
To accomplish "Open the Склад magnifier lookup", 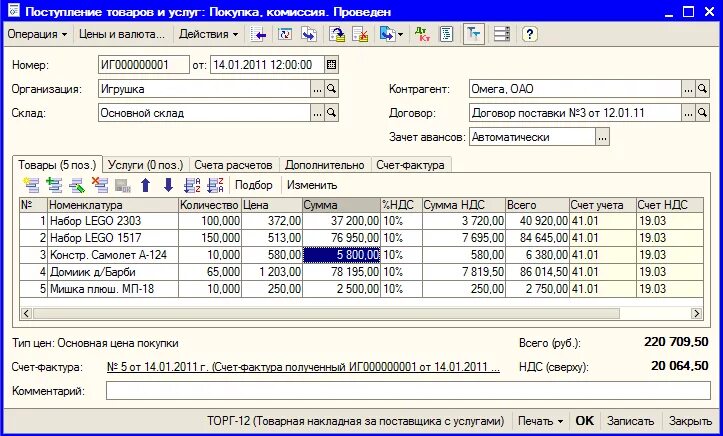I will click(x=331, y=113).
